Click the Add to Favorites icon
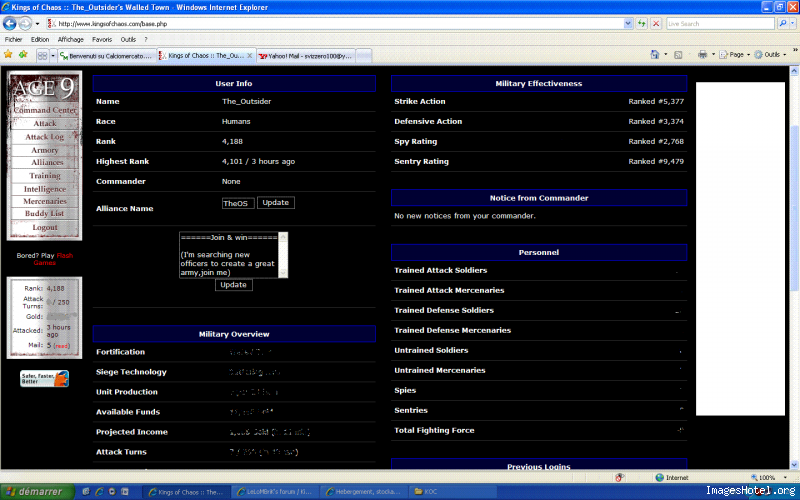 coord(23,55)
